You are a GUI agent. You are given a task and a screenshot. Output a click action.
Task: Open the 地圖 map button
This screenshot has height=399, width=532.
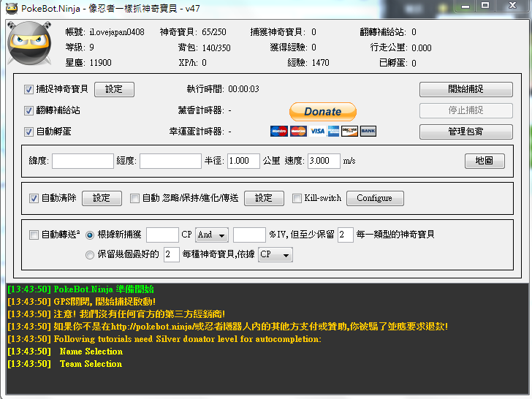(x=484, y=161)
